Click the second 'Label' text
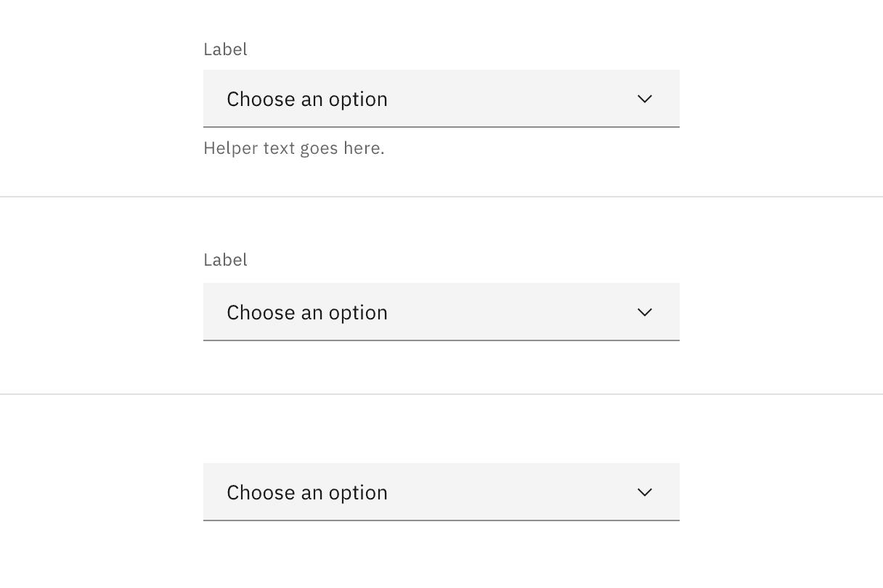 (x=225, y=260)
